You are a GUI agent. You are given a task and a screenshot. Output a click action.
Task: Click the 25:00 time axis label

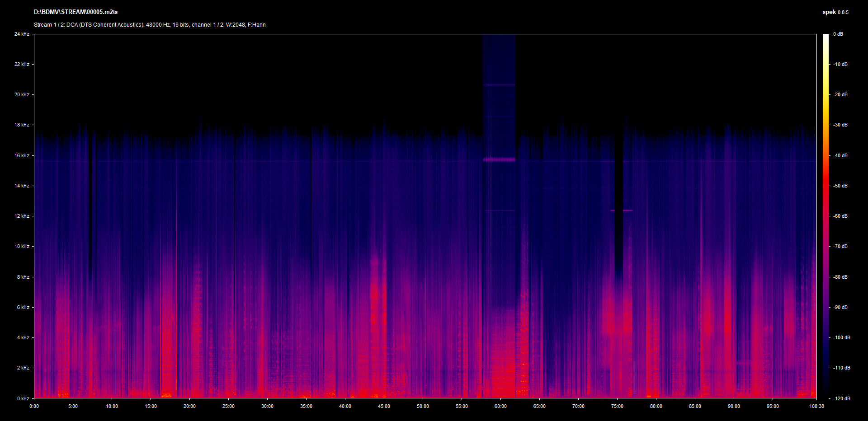228,406
